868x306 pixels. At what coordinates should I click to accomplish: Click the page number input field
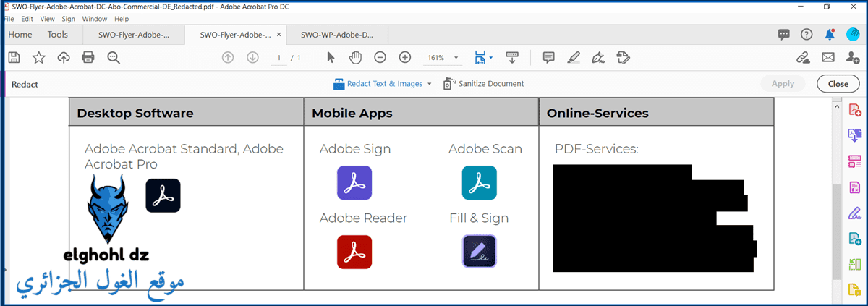pyautogui.click(x=278, y=57)
